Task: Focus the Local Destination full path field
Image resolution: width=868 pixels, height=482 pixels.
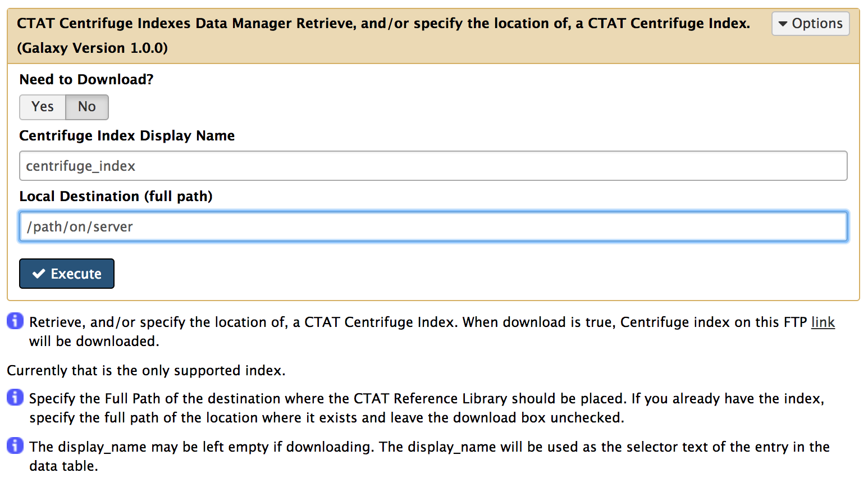Action: 433,226
